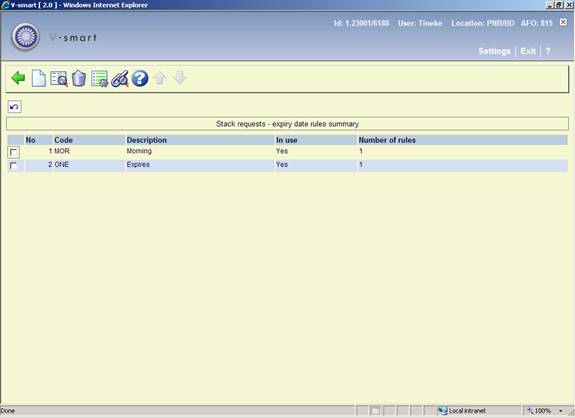
Task: View details with the magnifier list icon
Action: coord(59,78)
